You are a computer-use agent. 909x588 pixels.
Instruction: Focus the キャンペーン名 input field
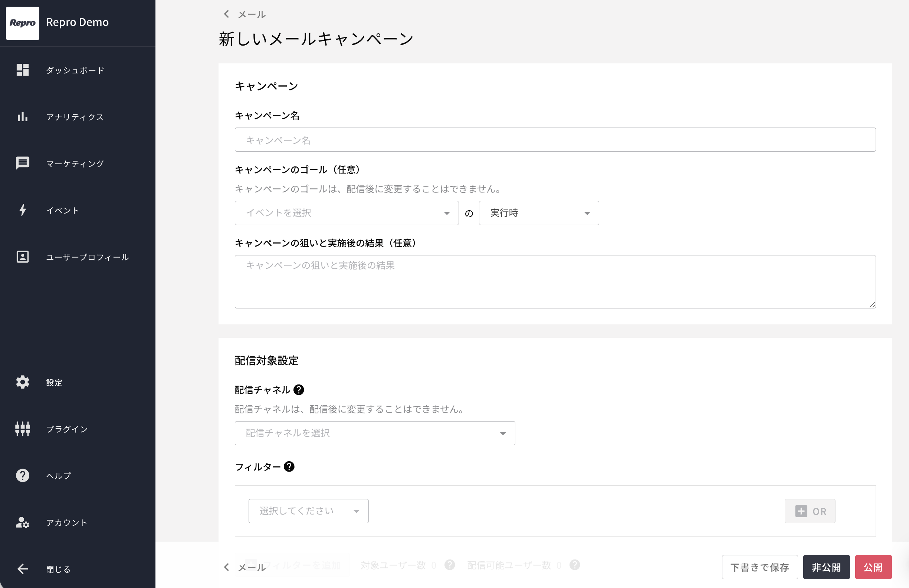click(555, 140)
